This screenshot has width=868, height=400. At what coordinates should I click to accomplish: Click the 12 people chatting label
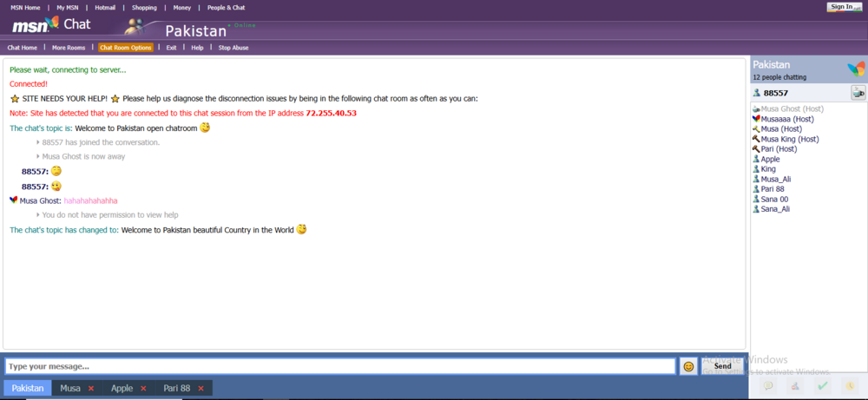click(x=779, y=77)
